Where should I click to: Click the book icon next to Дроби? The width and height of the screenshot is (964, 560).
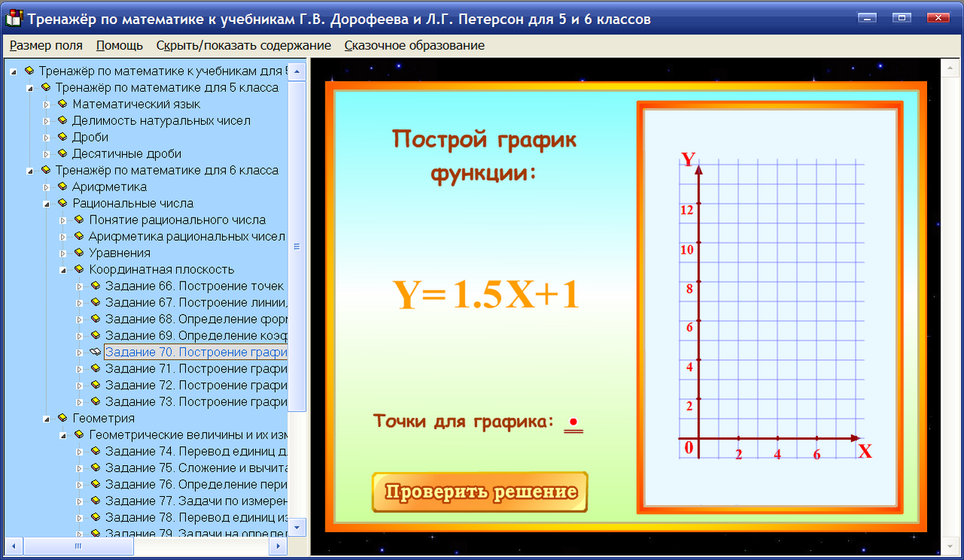62,137
